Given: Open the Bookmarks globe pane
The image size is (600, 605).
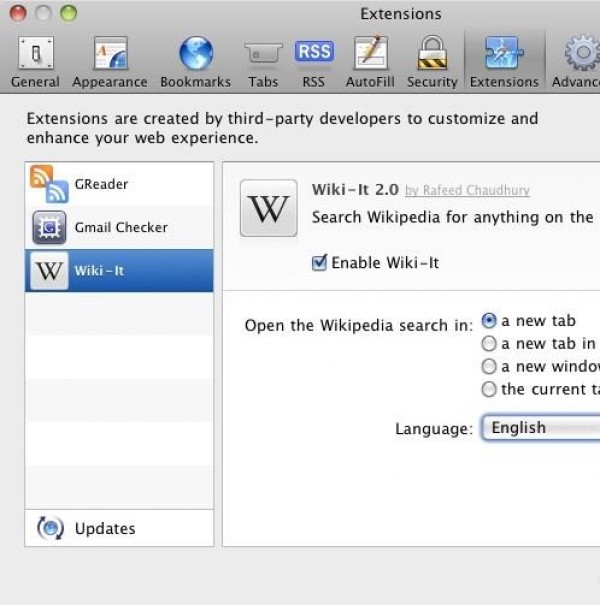Looking at the screenshot, I should point(196,62).
